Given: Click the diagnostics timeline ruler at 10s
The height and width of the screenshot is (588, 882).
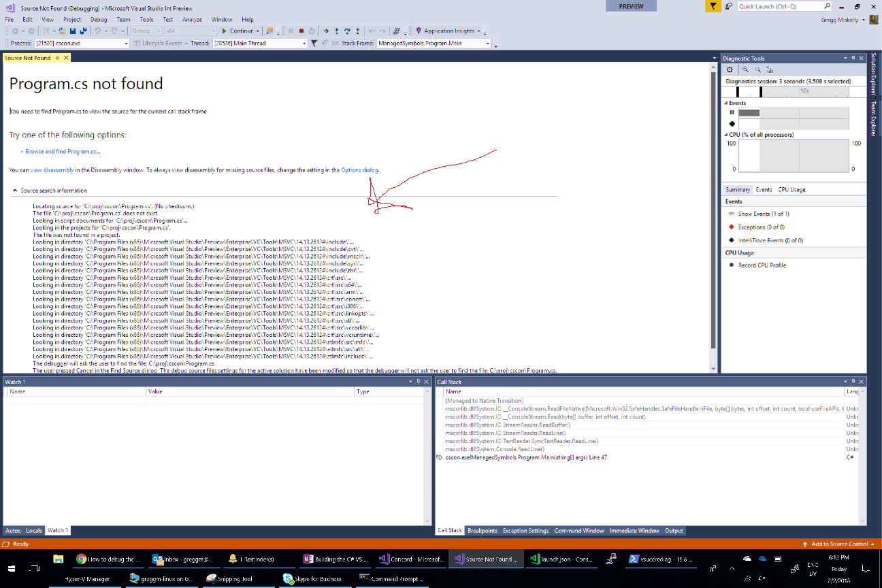Looking at the screenshot, I should pos(804,91).
